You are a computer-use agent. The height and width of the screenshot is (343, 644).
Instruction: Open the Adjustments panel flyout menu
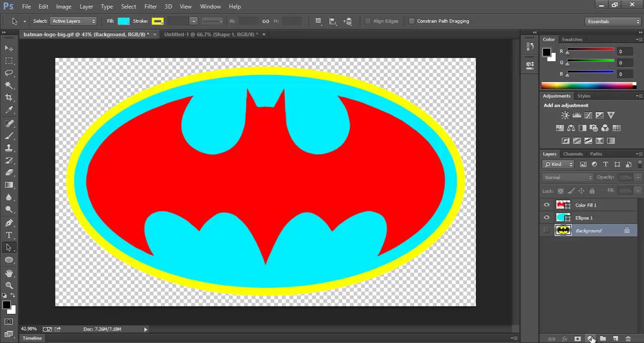(638, 96)
